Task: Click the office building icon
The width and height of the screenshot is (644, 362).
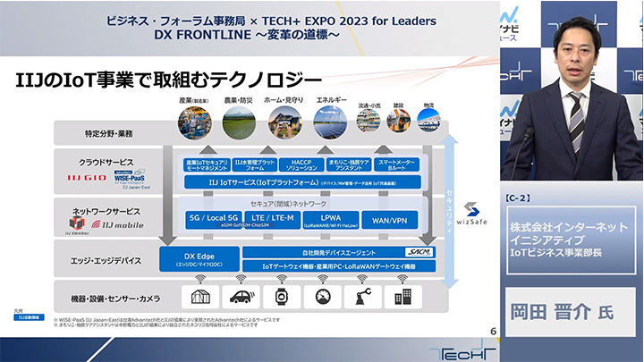Action: (402, 297)
